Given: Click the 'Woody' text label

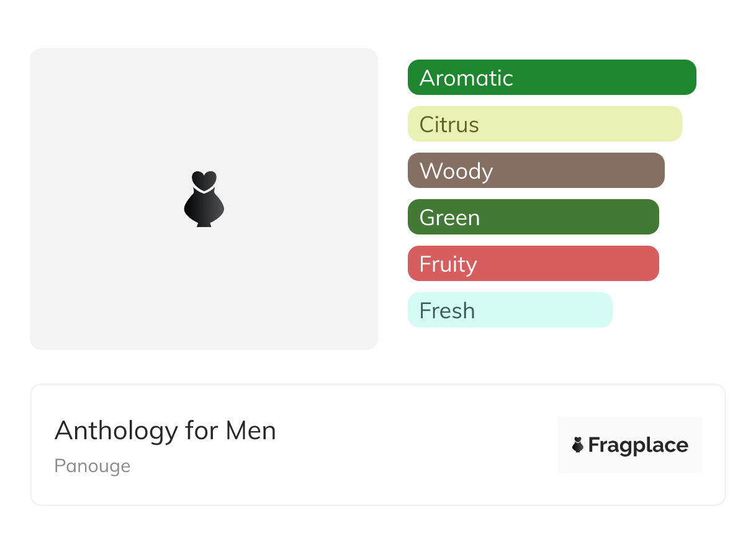Looking at the screenshot, I should point(456,171).
